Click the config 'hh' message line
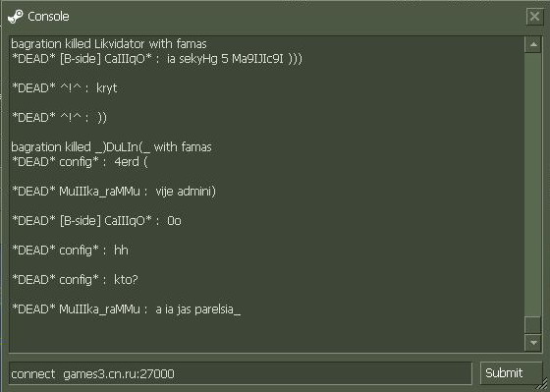This screenshot has height=392, width=550. tap(70, 251)
